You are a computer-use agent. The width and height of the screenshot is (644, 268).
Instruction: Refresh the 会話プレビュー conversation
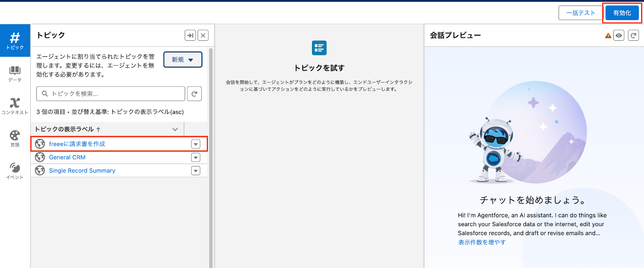tap(634, 35)
